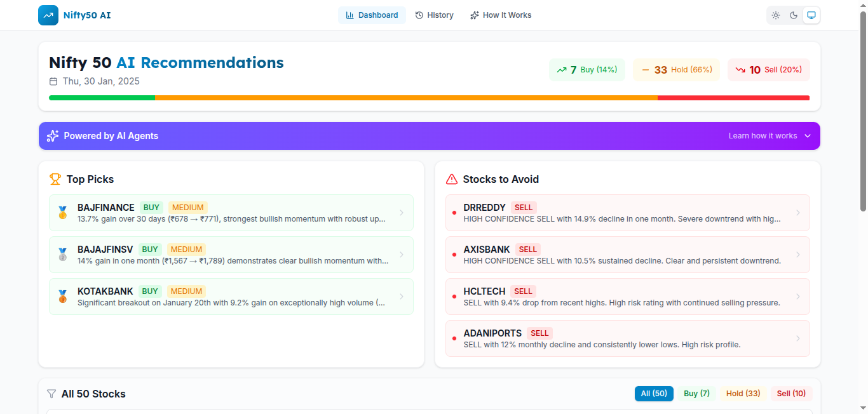Click the trophy icon beside Top Picks
This screenshot has height=414, width=868.
pyautogui.click(x=55, y=179)
